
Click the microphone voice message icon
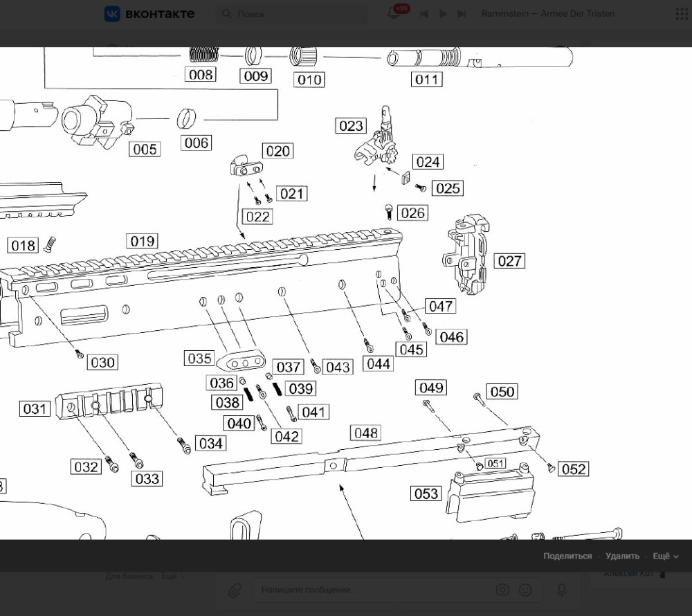click(x=561, y=590)
